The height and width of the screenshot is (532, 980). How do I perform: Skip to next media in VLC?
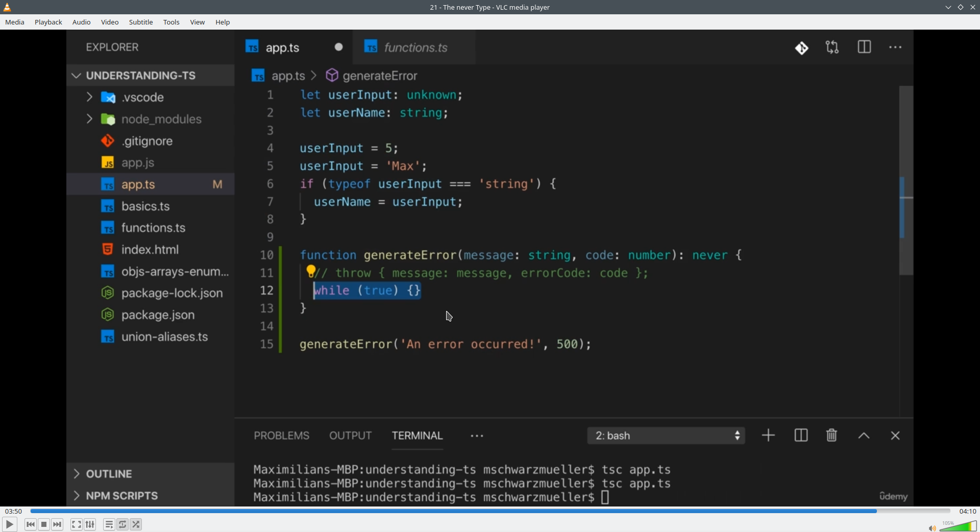click(58, 524)
